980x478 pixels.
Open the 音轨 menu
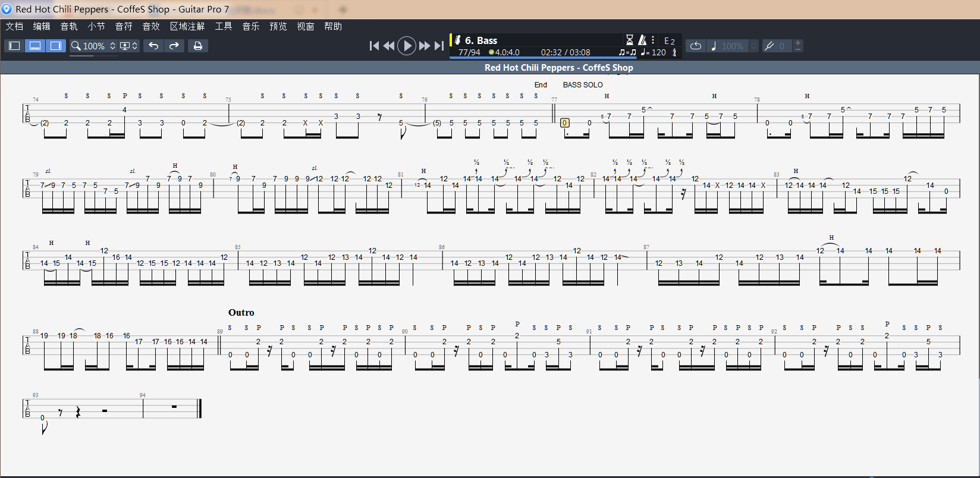(69, 26)
